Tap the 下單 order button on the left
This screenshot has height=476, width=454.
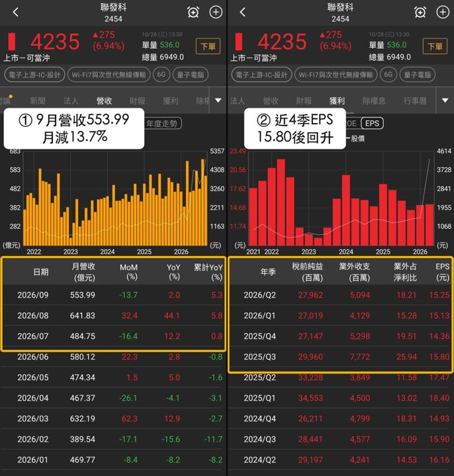[208, 46]
